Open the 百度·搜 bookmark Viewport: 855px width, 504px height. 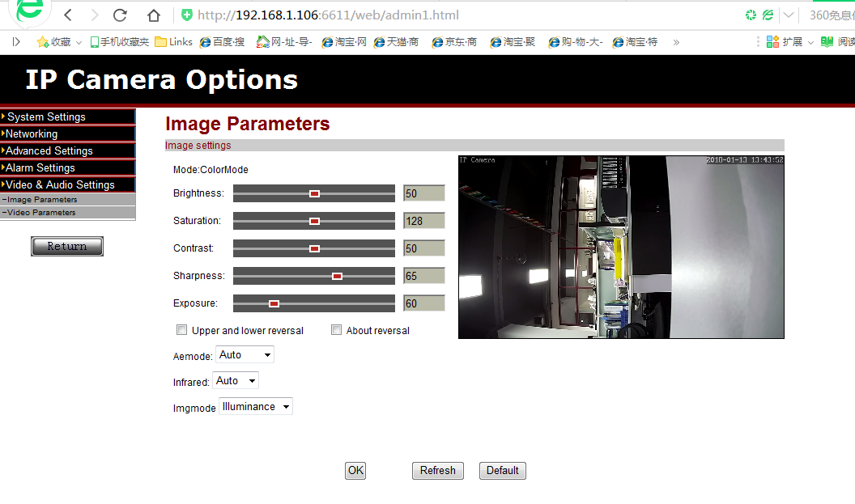(222, 42)
